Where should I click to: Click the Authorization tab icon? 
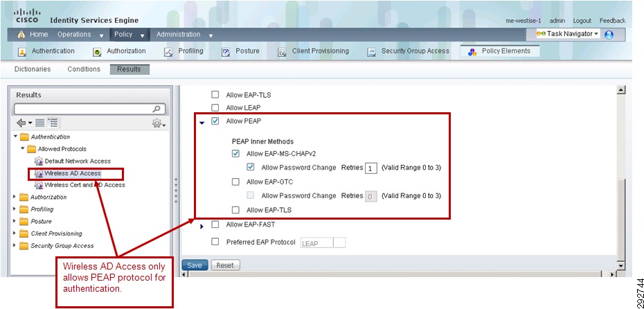click(98, 52)
